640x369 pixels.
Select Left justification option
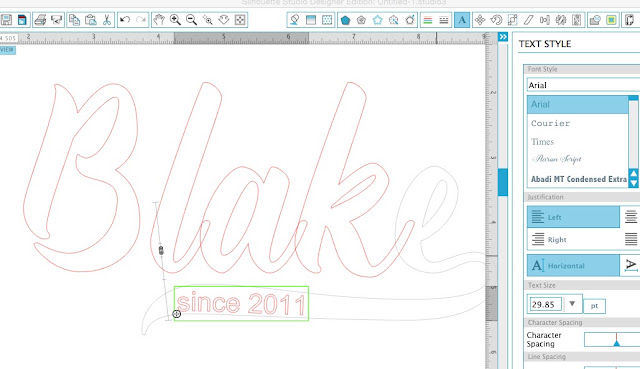coord(573,217)
